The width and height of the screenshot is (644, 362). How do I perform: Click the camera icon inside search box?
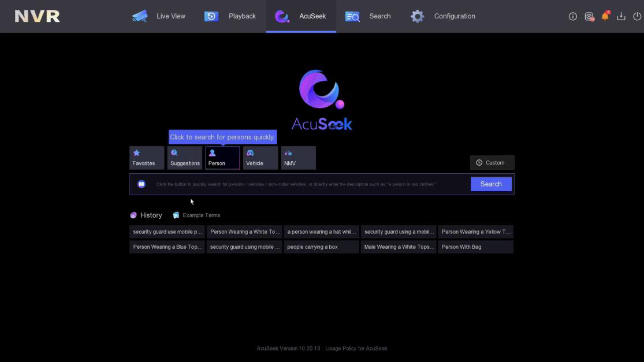(142, 184)
